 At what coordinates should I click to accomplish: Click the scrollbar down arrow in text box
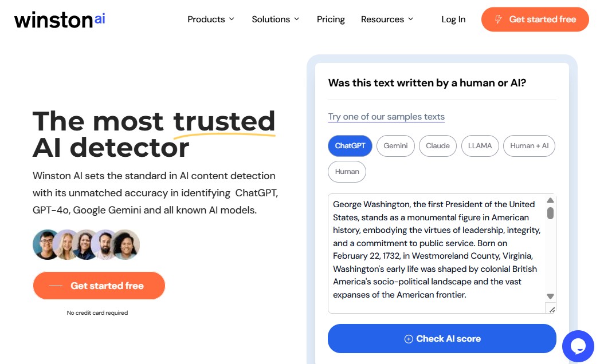click(x=550, y=296)
